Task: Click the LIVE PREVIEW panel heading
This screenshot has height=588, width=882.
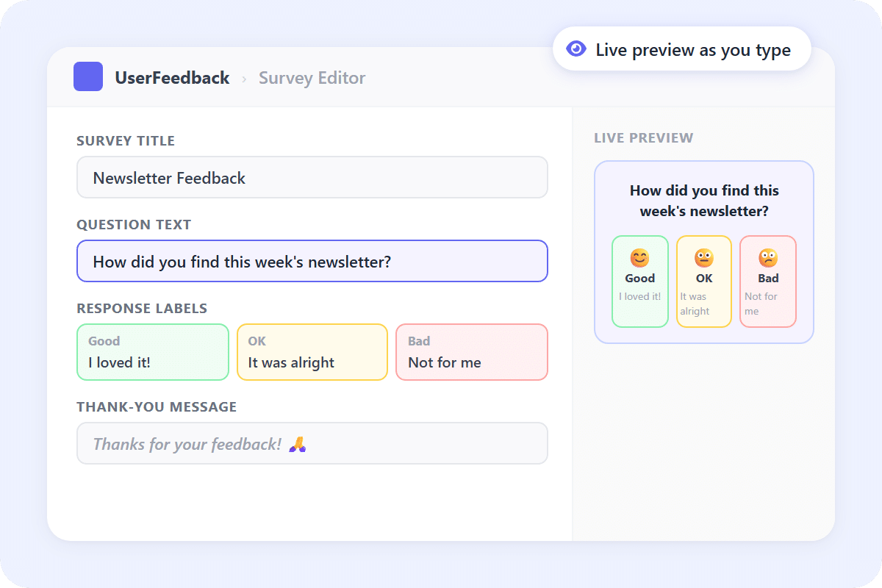Action: pyautogui.click(x=643, y=137)
